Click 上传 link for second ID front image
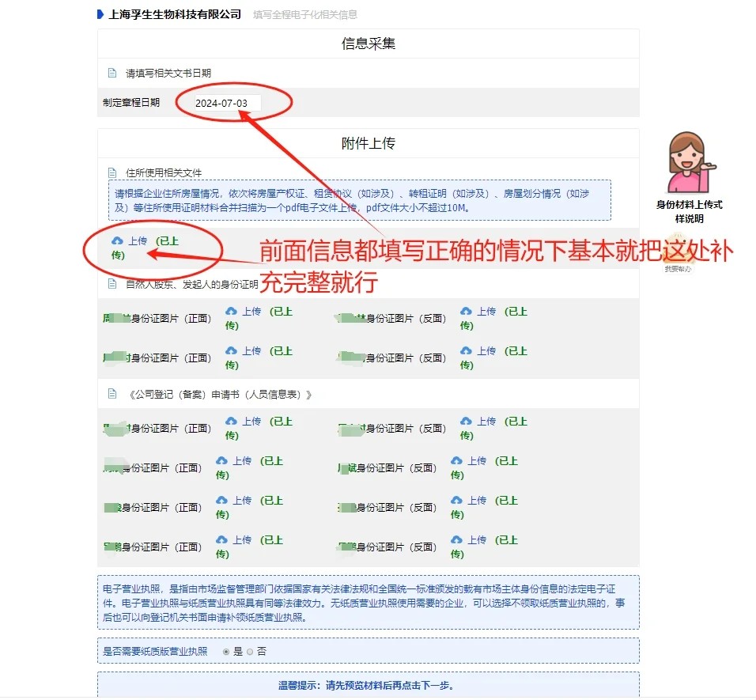The width and height of the screenshot is (756, 700). pos(251,350)
